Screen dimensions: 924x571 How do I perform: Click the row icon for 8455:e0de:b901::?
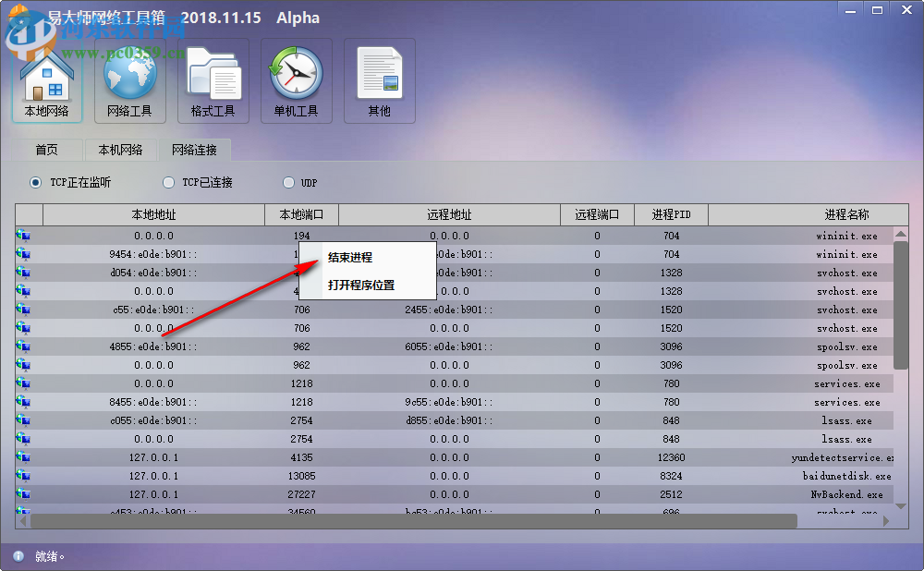[24, 402]
